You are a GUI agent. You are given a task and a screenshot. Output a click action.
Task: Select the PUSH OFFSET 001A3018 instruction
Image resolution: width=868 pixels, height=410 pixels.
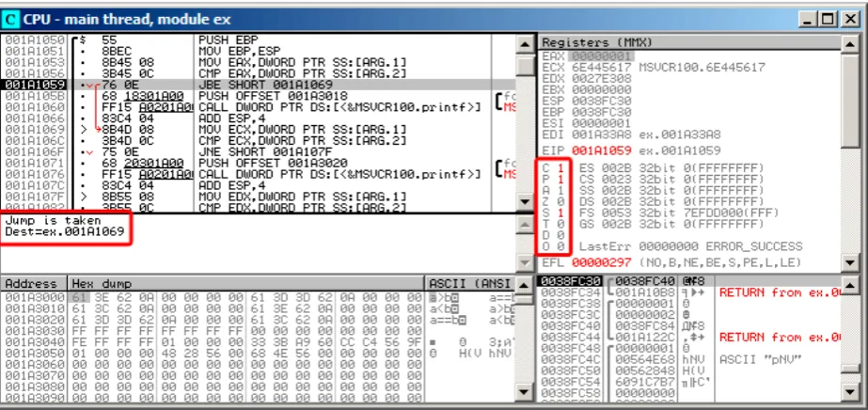[x=273, y=96]
